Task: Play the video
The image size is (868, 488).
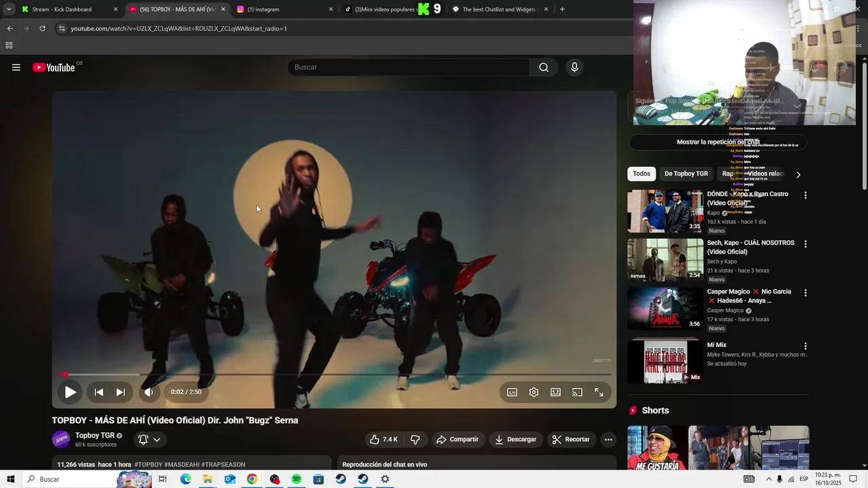Action: click(x=70, y=392)
